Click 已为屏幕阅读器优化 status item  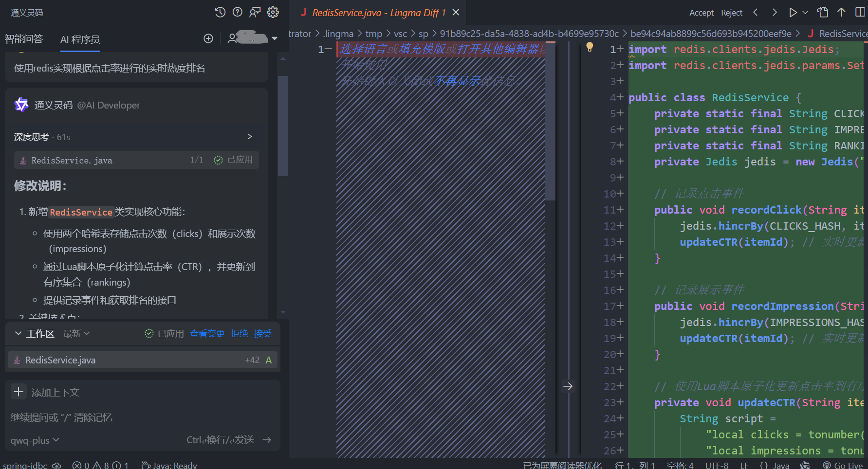point(562,465)
